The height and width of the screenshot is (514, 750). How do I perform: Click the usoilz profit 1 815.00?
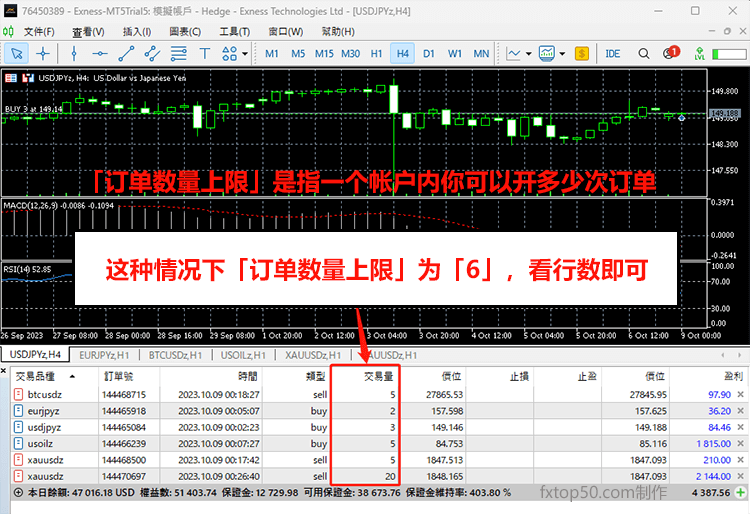(713, 444)
